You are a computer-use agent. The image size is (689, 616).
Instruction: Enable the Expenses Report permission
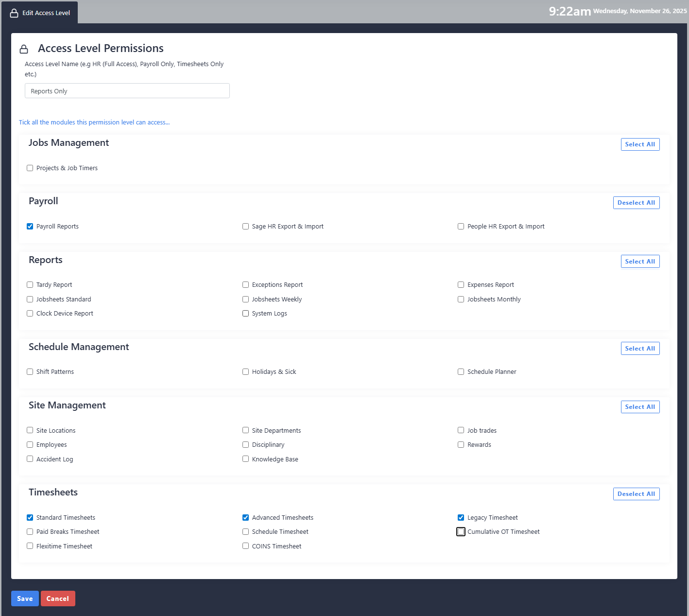click(x=461, y=285)
